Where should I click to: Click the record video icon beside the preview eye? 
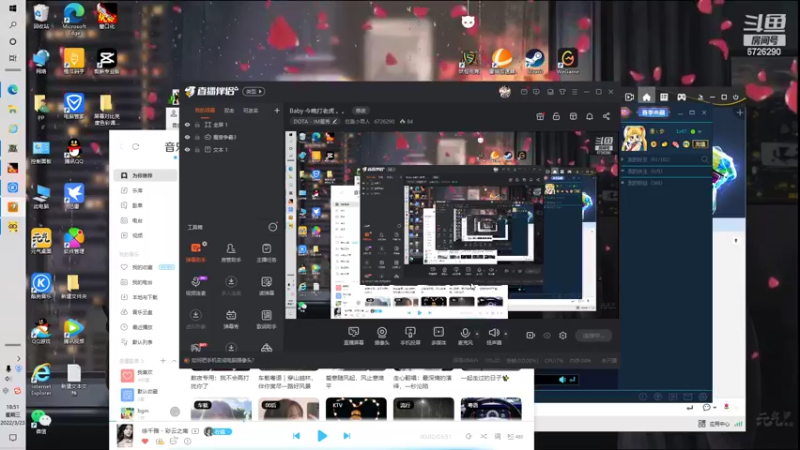point(531,335)
